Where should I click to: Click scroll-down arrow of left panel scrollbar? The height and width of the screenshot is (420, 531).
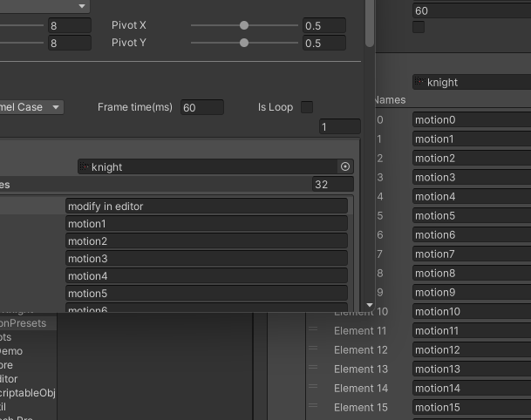[370, 305]
